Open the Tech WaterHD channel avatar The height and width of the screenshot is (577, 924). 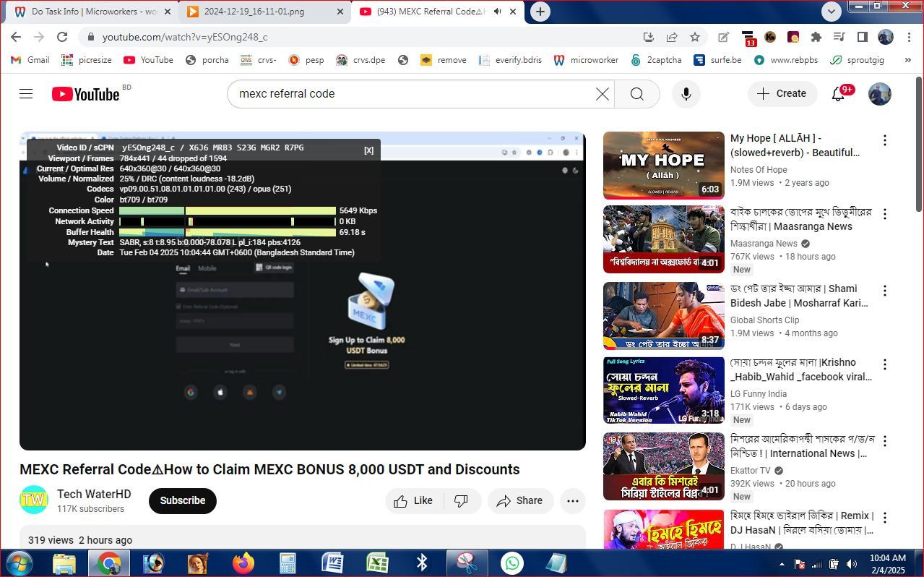tap(34, 500)
